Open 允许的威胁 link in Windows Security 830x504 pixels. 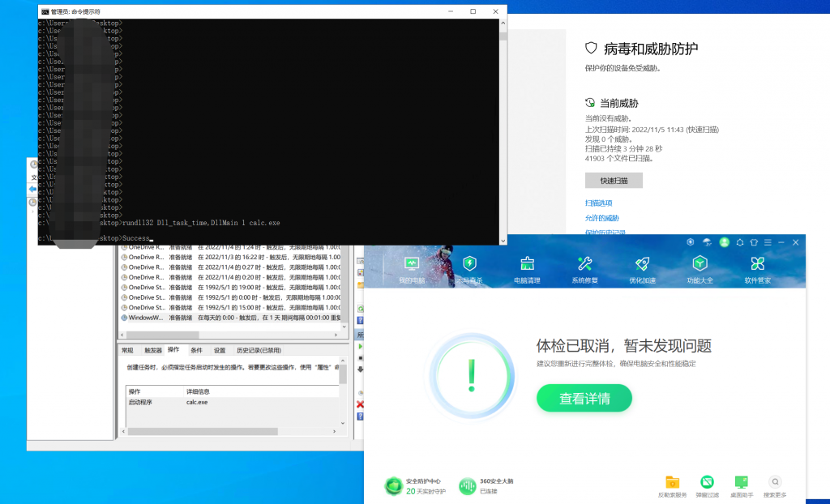pos(602,218)
